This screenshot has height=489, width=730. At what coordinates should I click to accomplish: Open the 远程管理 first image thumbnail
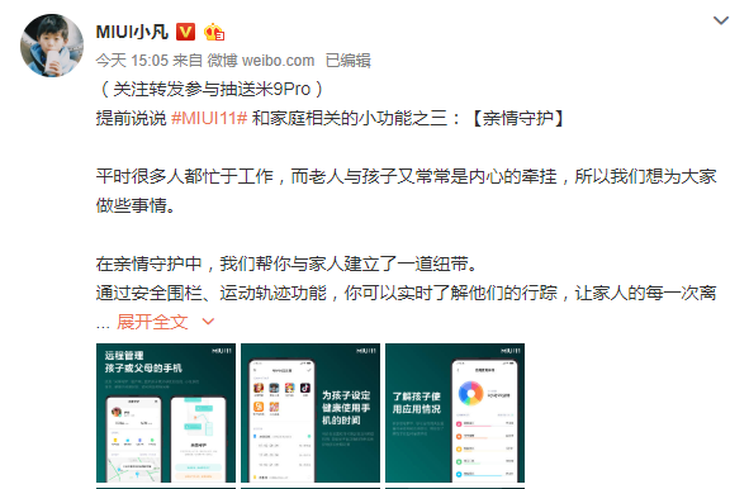tap(166, 413)
